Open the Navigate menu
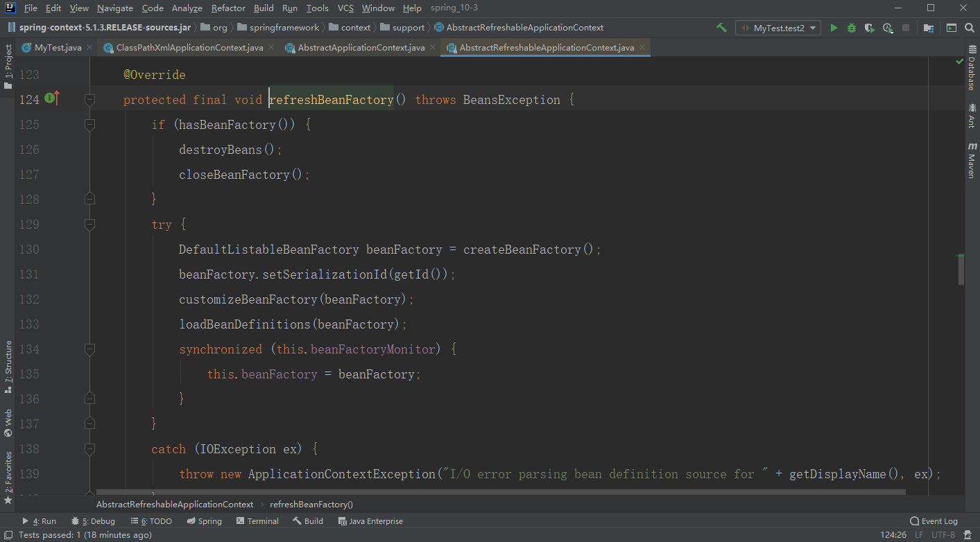The image size is (980, 542). [114, 8]
